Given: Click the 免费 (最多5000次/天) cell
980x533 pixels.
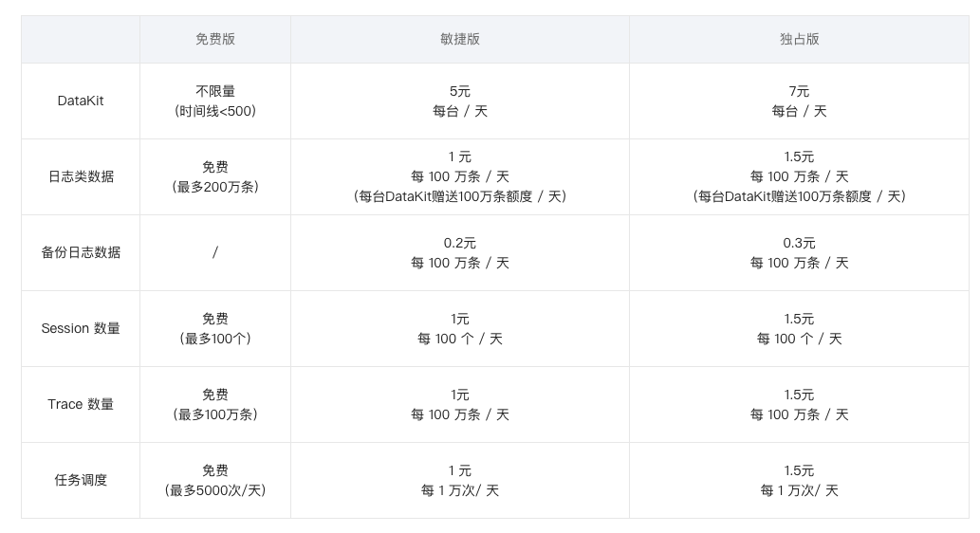Looking at the screenshot, I should [215, 481].
